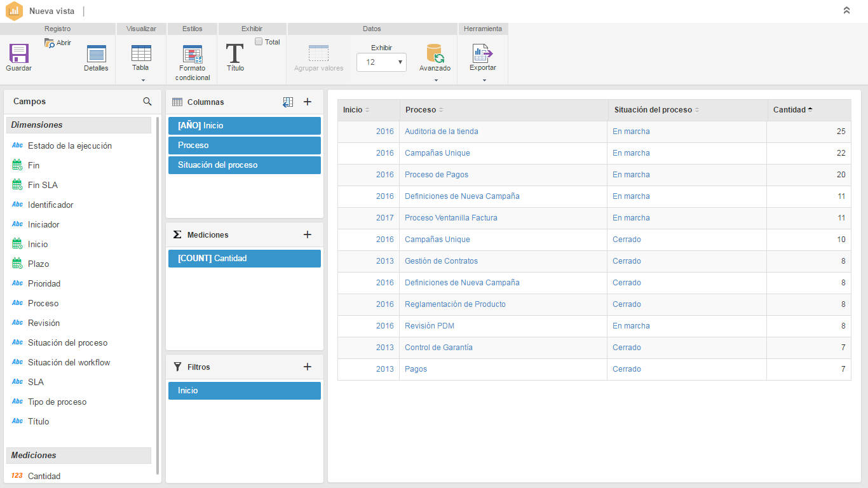Add a new filter with plus icon

click(x=308, y=367)
